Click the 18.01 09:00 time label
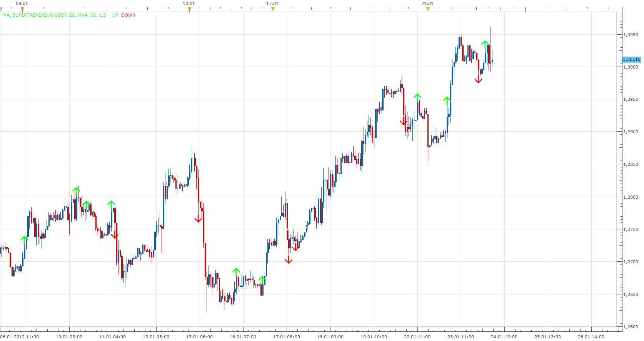Screen dimensions: 644x341 tap(330, 337)
